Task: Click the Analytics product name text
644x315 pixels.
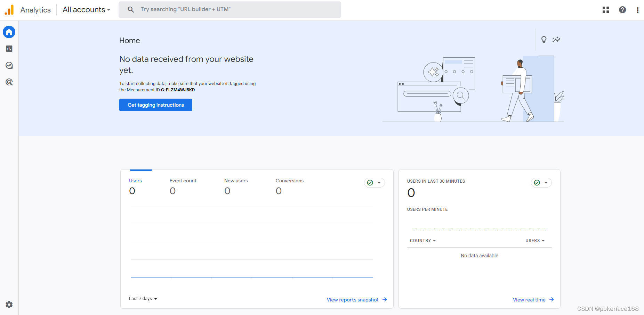Action: pyautogui.click(x=35, y=10)
